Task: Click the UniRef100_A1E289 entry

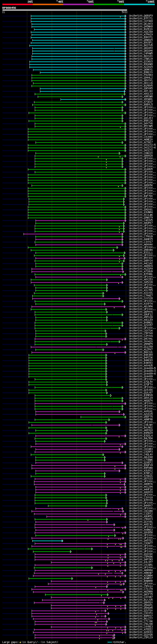Action: tap(141, 32)
